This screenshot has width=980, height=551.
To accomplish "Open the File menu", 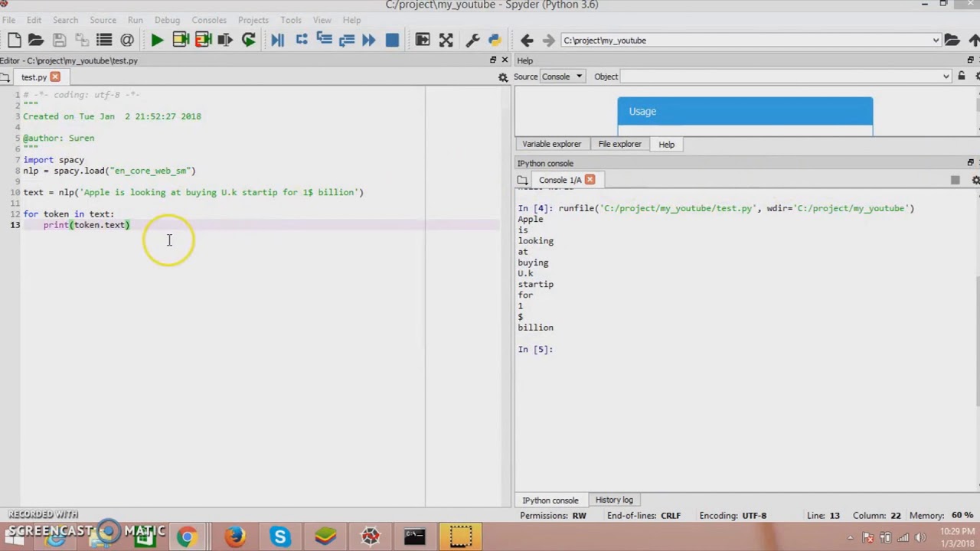I will (8, 20).
